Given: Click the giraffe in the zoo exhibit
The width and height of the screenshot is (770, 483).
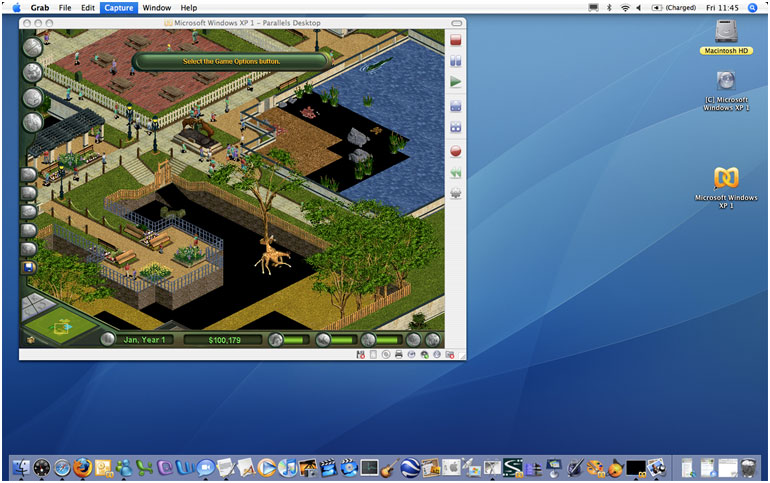Looking at the screenshot, I should (x=271, y=256).
